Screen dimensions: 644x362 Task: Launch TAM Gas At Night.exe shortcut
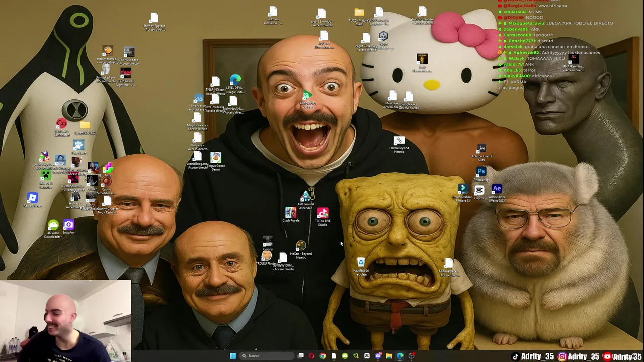click(126, 73)
